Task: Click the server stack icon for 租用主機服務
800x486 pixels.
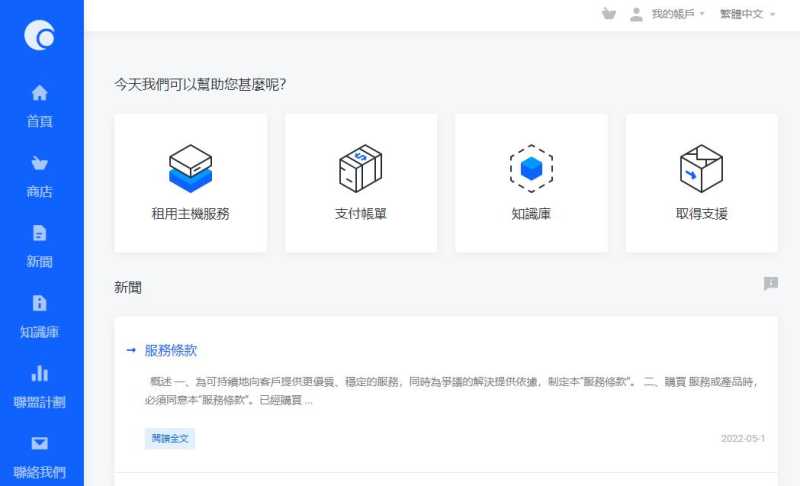Action: click(190, 168)
